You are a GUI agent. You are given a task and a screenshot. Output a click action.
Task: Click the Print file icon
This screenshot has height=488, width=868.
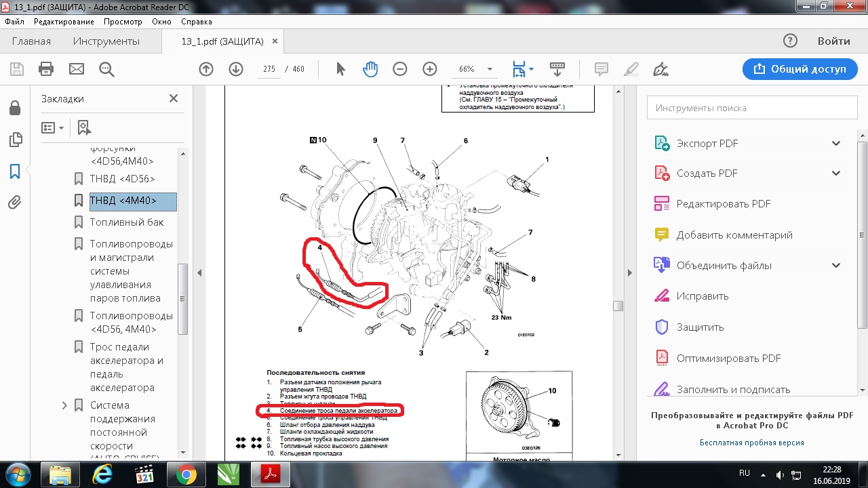coord(46,69)
